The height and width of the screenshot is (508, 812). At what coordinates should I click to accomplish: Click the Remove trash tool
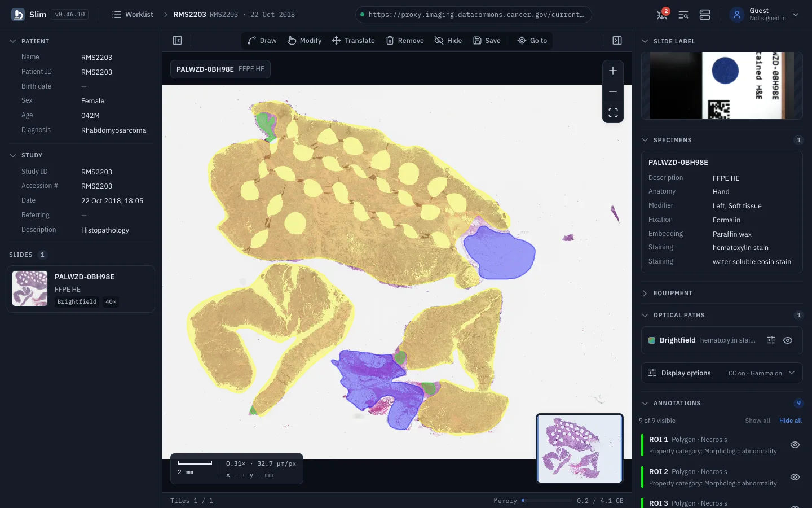(405, 41)
